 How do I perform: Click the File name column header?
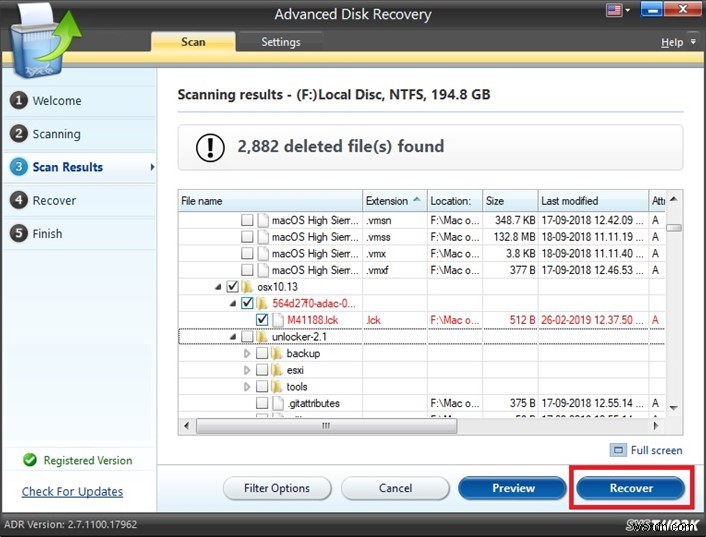pos(270,201)
